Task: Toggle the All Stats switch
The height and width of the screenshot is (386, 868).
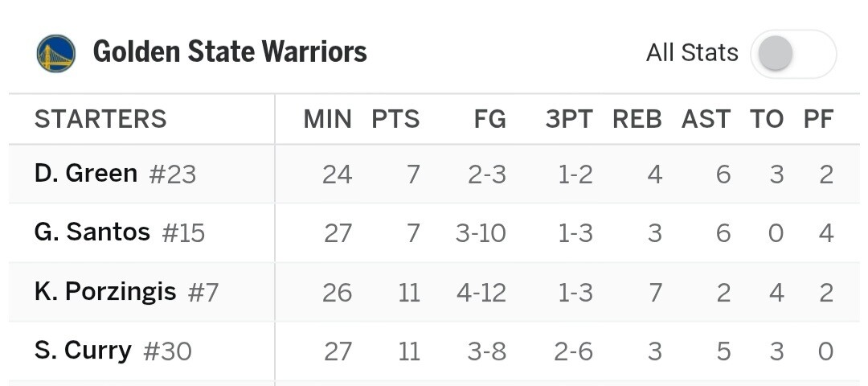Action: coord(792,54)
